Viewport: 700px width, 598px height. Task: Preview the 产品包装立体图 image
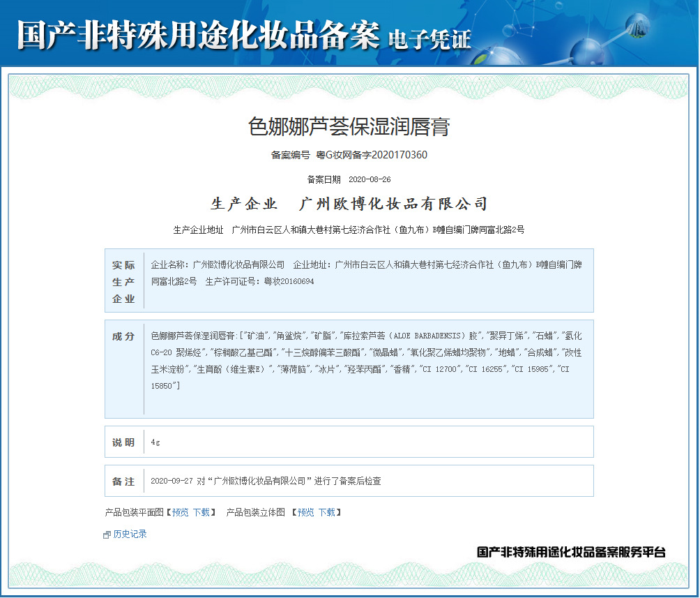(306, 512)
